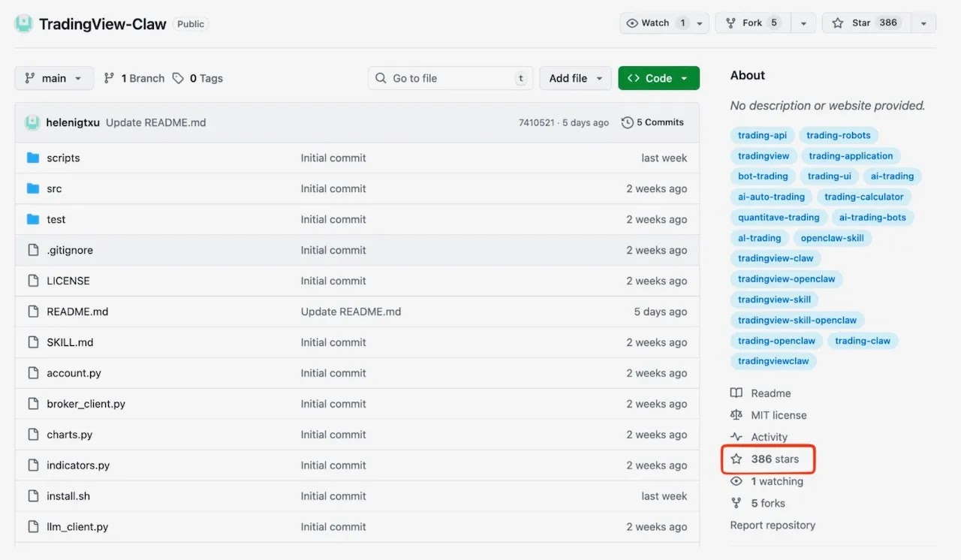This screenshot has width=961, height=560.
Task: Click the openclaw-skill topic tag
Action: click(832, 238)
